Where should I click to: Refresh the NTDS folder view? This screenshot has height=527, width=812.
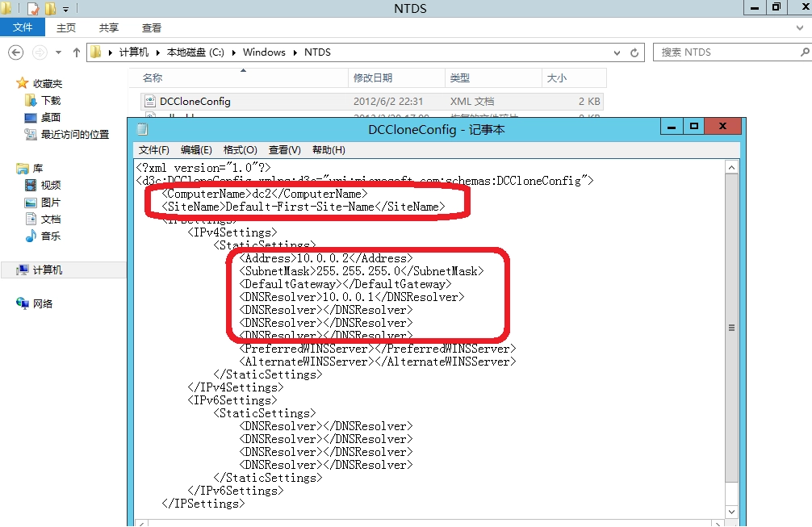coord(635,52)
